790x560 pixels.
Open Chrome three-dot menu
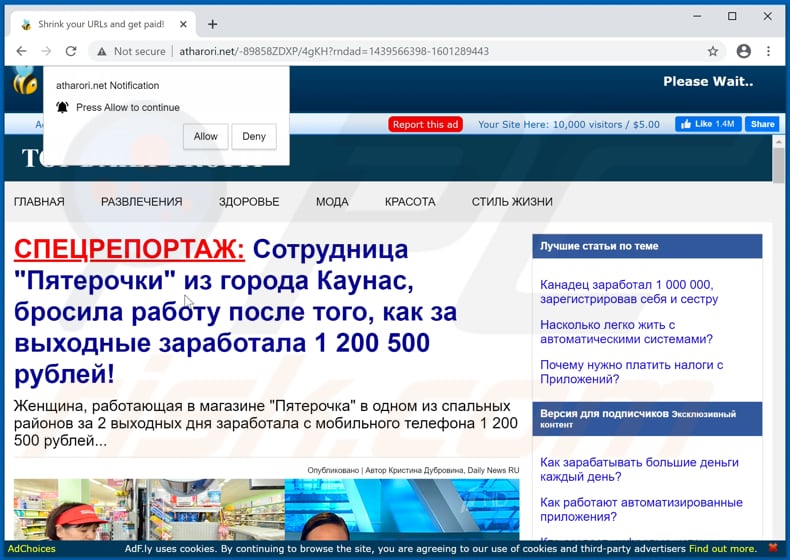pos(768,51)
